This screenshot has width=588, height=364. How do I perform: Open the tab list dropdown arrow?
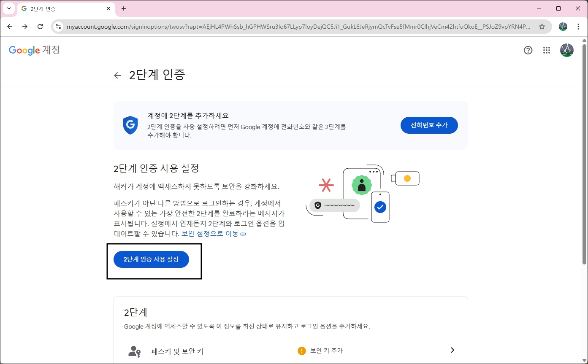coord(9,8)
